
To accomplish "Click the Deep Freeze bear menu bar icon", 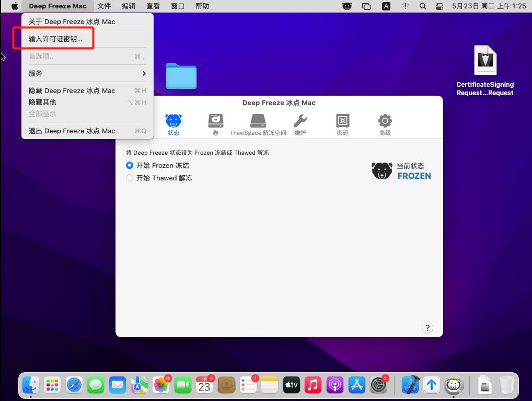I will (347, 6).
